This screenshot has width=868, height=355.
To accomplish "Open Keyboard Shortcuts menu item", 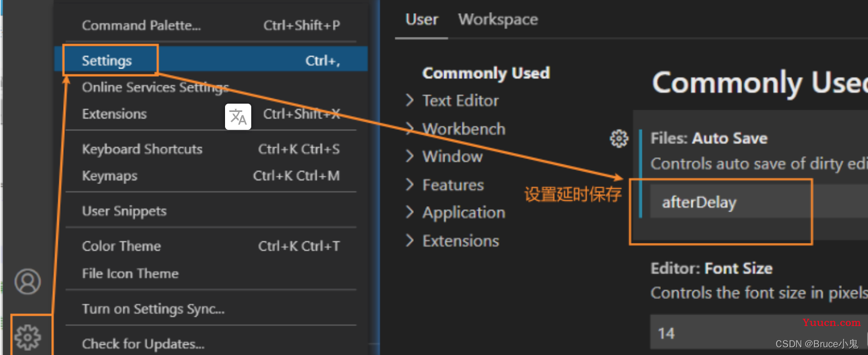I will [211, 149].
